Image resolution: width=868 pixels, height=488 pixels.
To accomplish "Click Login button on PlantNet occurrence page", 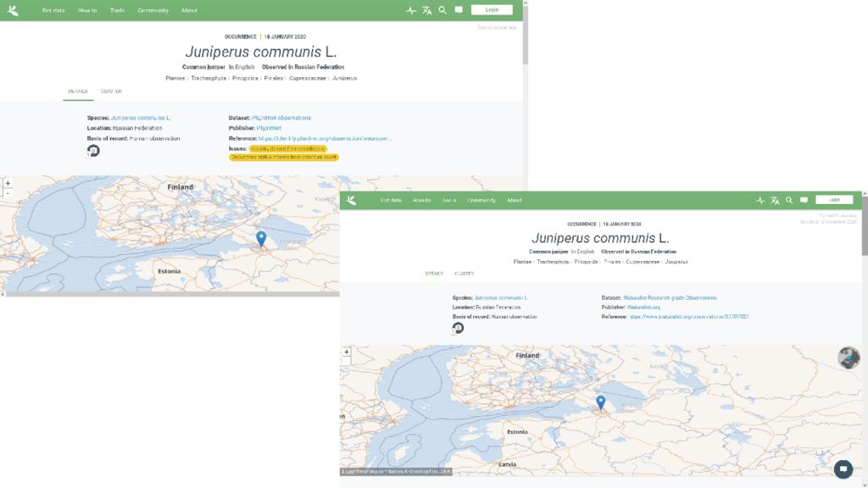I will 492,10.
